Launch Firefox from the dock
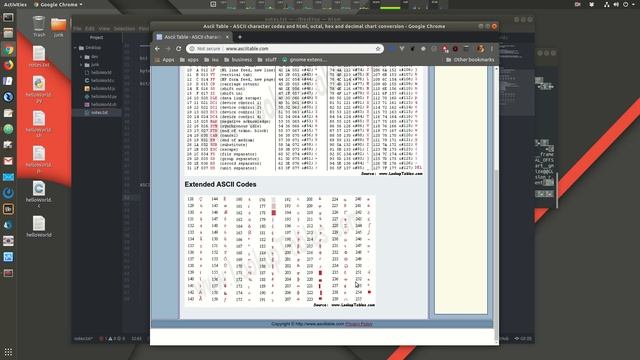 pos(8,65)
